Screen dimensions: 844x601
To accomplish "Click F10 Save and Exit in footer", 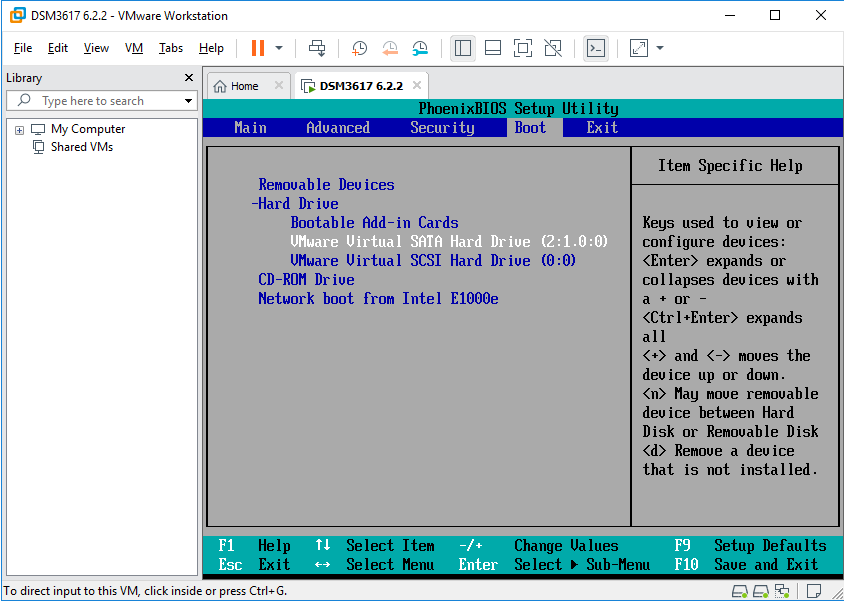I will [747, 564].
